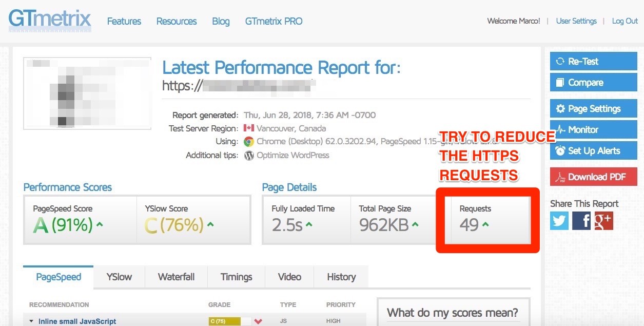Click the report generated date text
The image size is (644, 326).
point(309,115)
